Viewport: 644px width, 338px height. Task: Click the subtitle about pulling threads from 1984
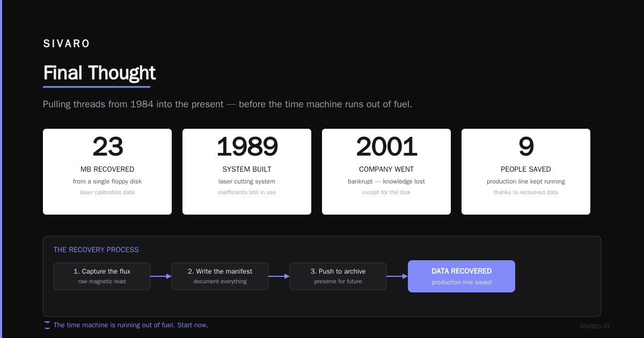point(228,104)
